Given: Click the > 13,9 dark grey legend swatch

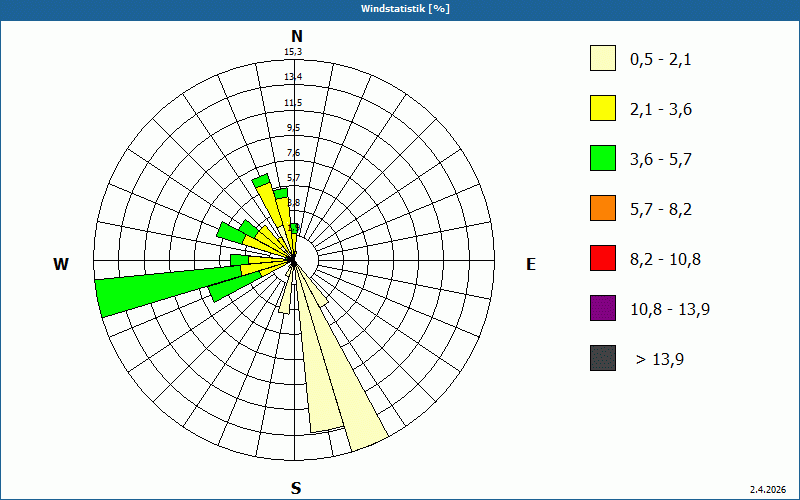Looking at the screenshot, I should pyautogui.click(x=603, y=358).
